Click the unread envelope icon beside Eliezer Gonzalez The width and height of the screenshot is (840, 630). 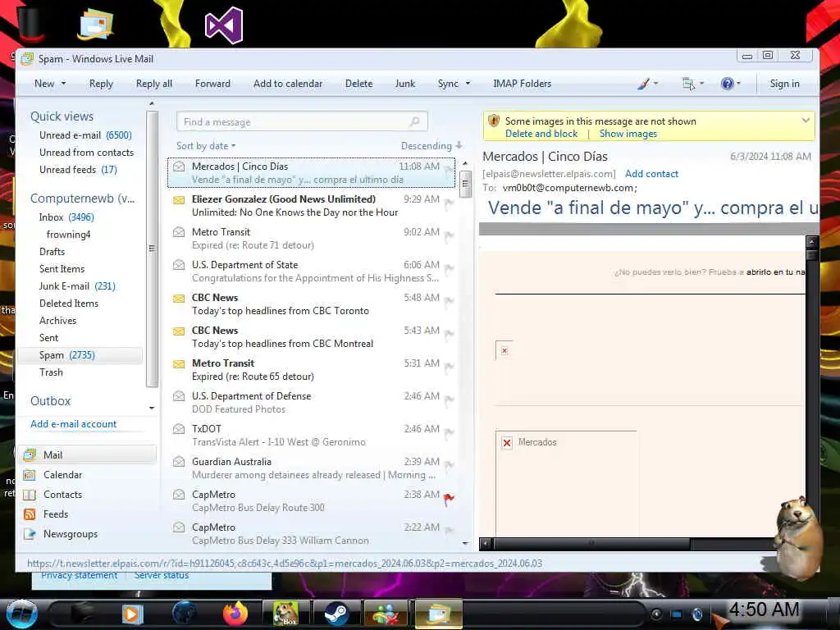pyautogui.click(x=179, y=200)
